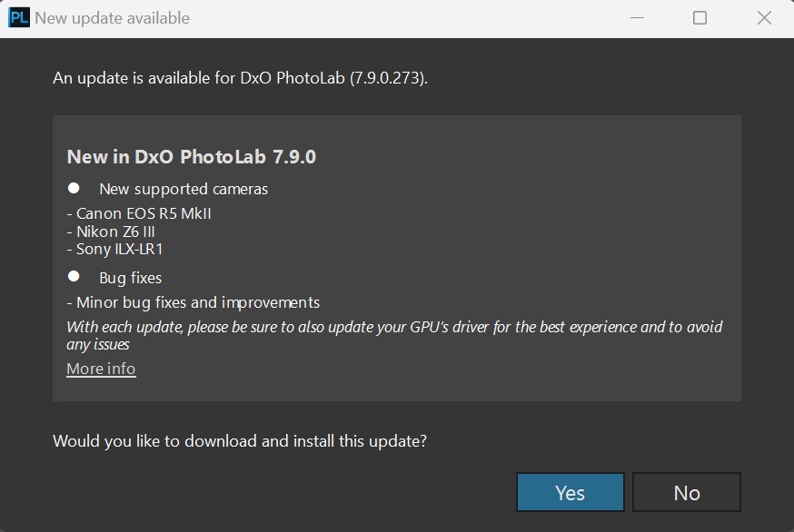Maximize the update dialog window
Viewport: 794px width, 532px height.
tap(700, 18)
